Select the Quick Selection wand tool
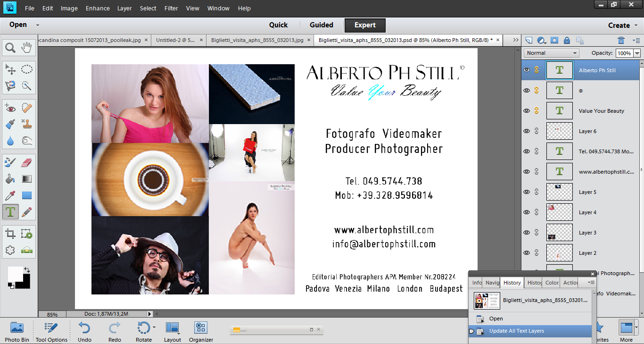Screen dimensions: 644x344 pyautogui.click(x=27, y=85)
